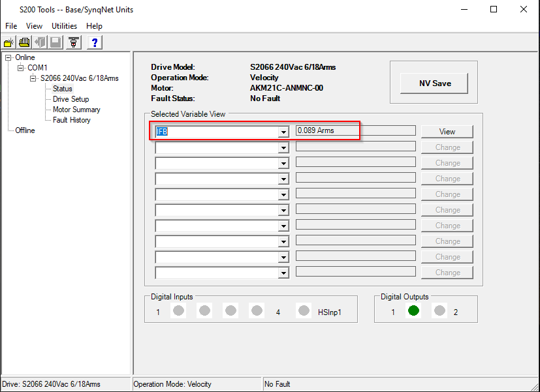Viewport: 540px width, 392px height.
Task: Select Status in the tree
Action: pos(62,89)
